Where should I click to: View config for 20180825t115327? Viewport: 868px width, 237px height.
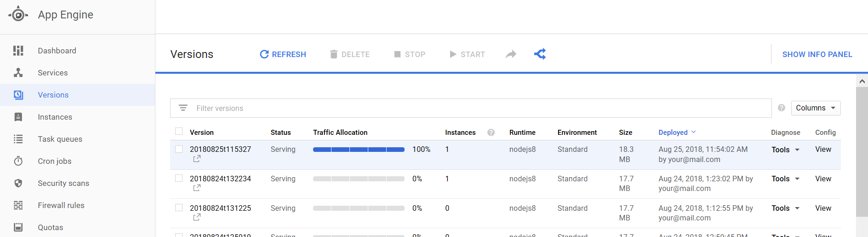click(823, 149)
